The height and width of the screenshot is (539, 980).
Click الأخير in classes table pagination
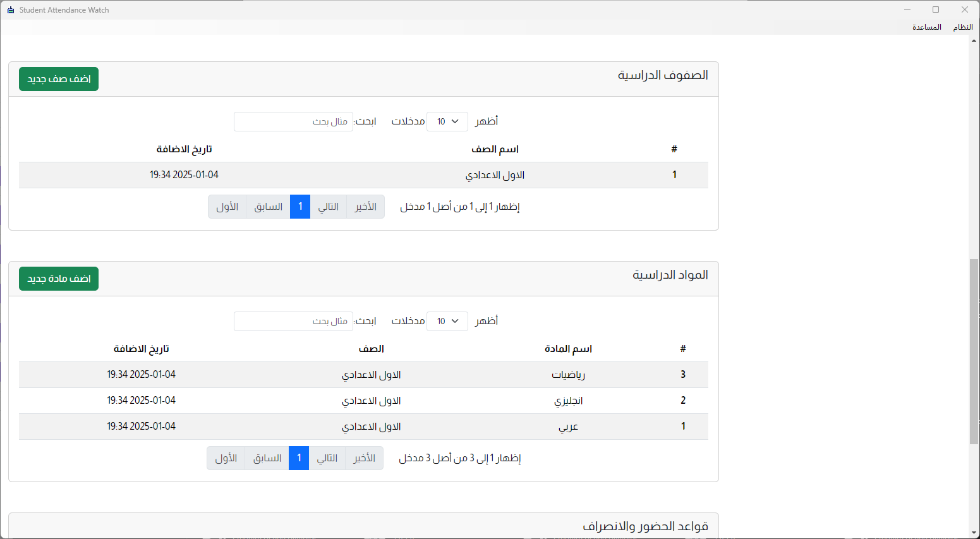[365, 207]
